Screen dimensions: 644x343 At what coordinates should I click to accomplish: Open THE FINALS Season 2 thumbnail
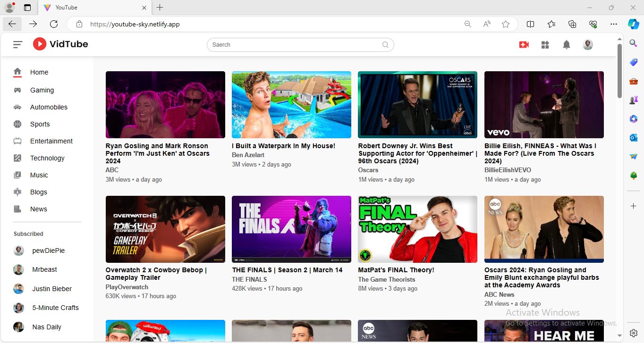[x=291, y=229]
